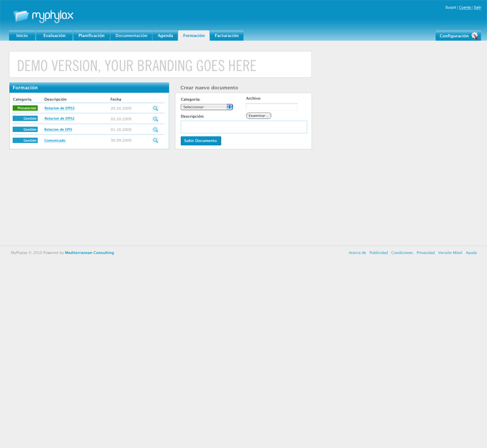Click the myphylax folder logo
The height and width of the screenshot is (448, 487).
point(21,16)
